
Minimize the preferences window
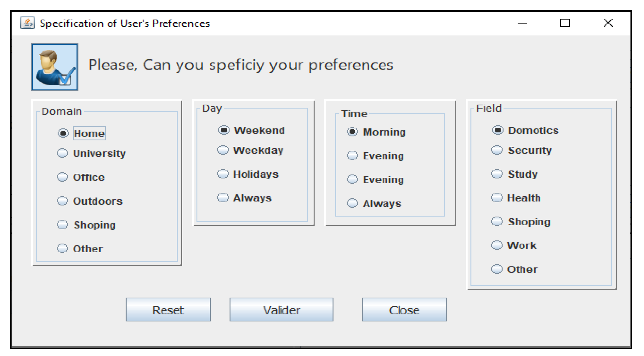pyautogui.click(x=522, y=23)
